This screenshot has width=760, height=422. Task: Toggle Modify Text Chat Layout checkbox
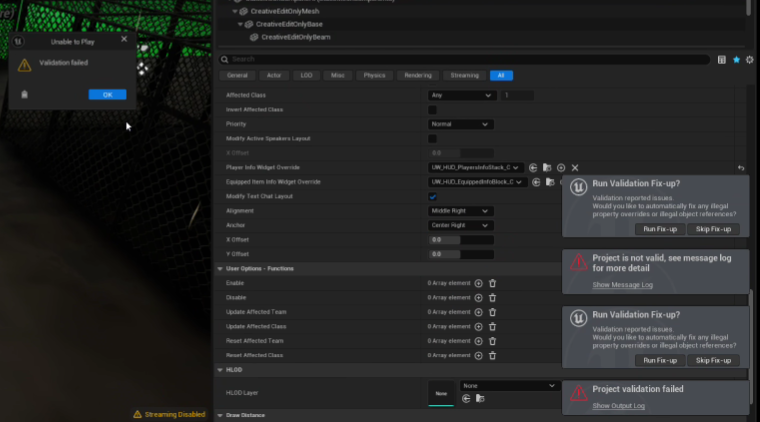tap(432, 197)
